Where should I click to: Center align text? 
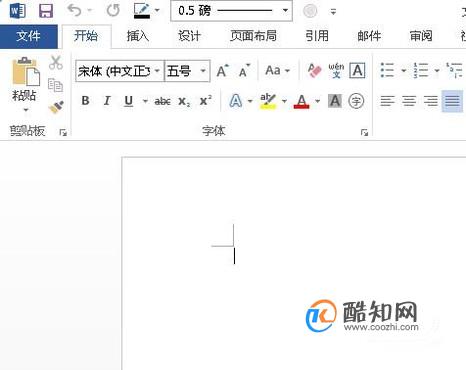point(409,101)
